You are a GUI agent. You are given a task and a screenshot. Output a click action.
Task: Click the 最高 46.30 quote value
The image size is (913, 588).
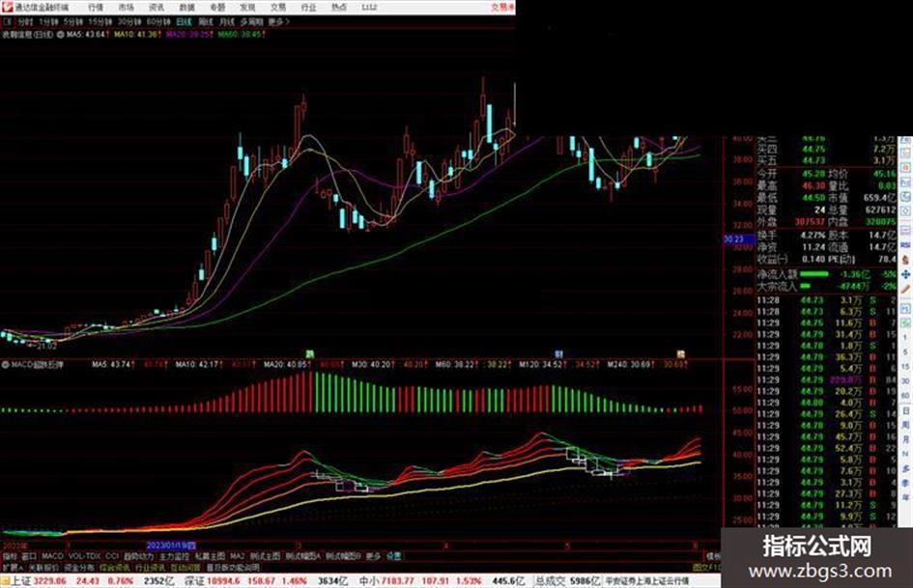[813, 185]
